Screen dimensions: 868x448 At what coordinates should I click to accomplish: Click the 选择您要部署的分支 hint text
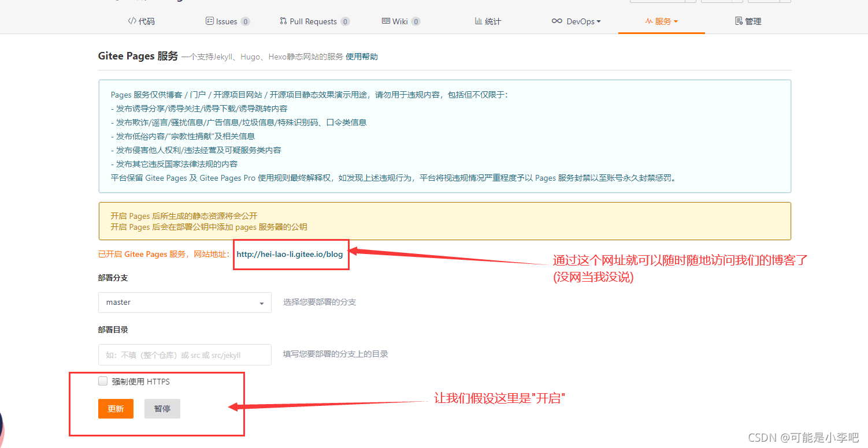point(320,302)
